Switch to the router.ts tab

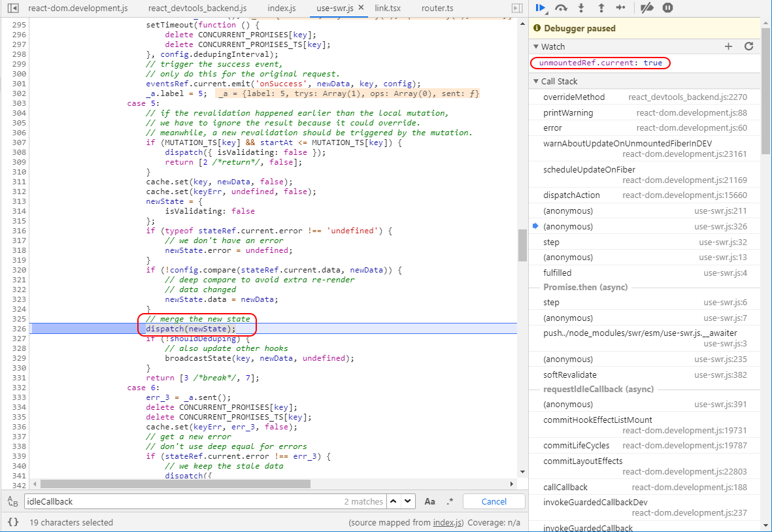[x=437, y=8]
